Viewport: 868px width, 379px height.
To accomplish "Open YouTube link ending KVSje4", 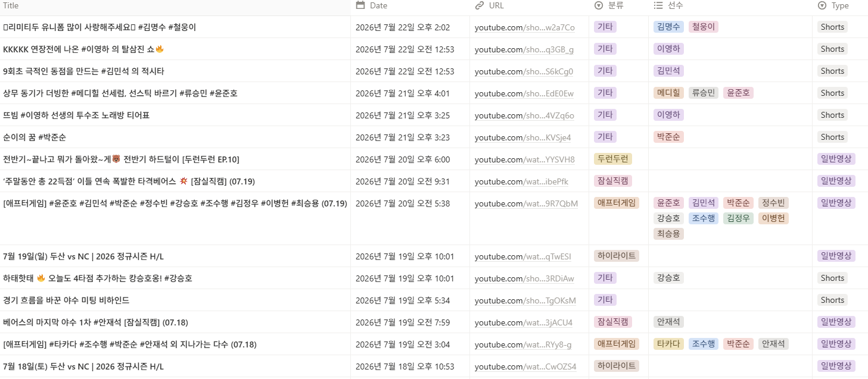I will click(x=523, y=137).
